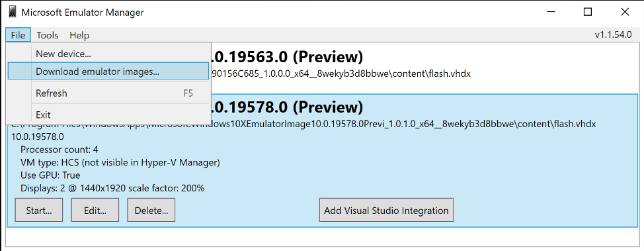Click the 10.0.19578.0 version line
The image size is (644, 251).
pyautogui.click(x=38, y=136)
